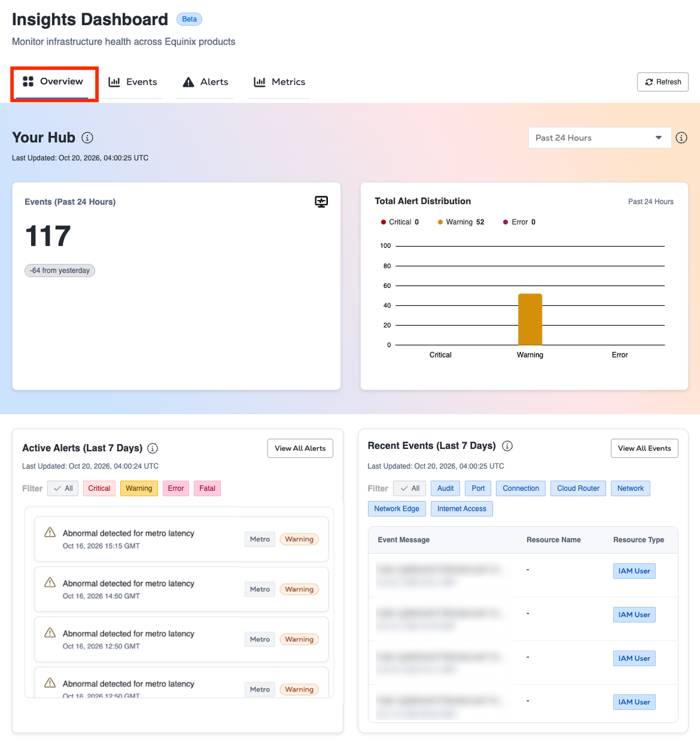Click the bar chart icon on the Metrics tab
Viewport: 700px width, 741px height.
(x=260, y=82)
